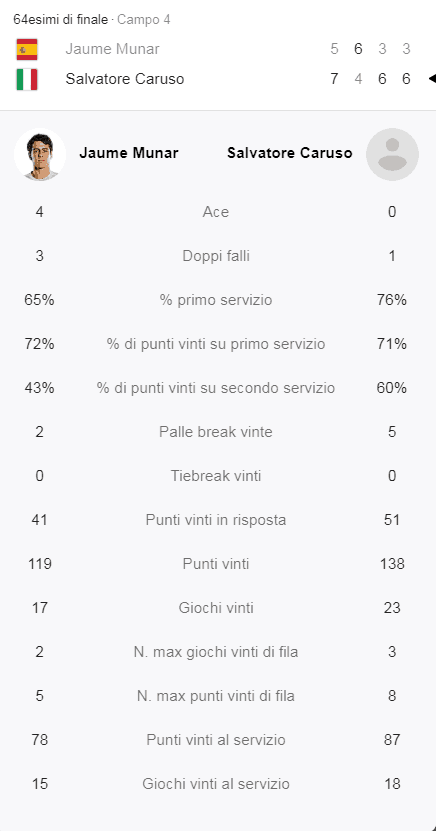Screen dimensions: 436x831
Task: Click the Giochi vinti al servizio label
Action: pos(216,784)
